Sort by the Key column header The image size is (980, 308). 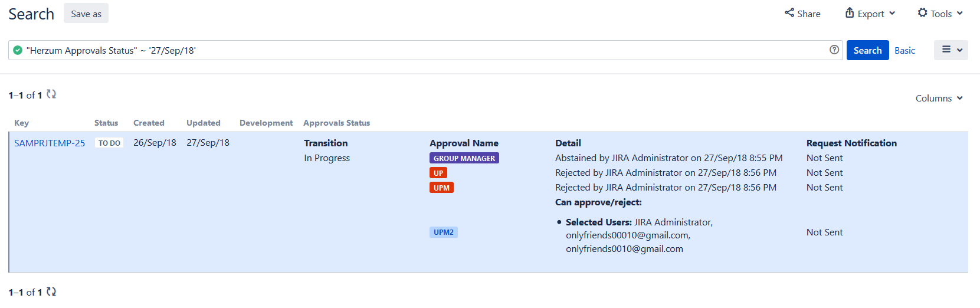coord(22,123)
